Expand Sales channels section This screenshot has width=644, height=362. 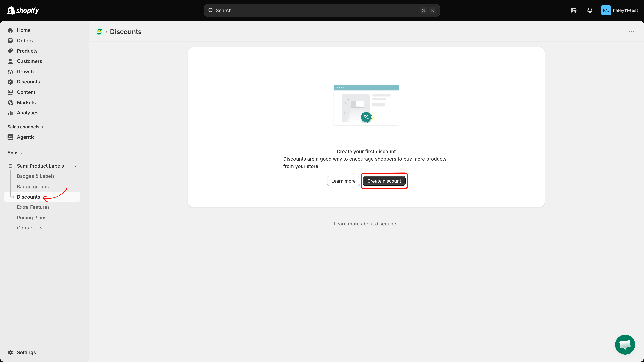tap(25, 127)
